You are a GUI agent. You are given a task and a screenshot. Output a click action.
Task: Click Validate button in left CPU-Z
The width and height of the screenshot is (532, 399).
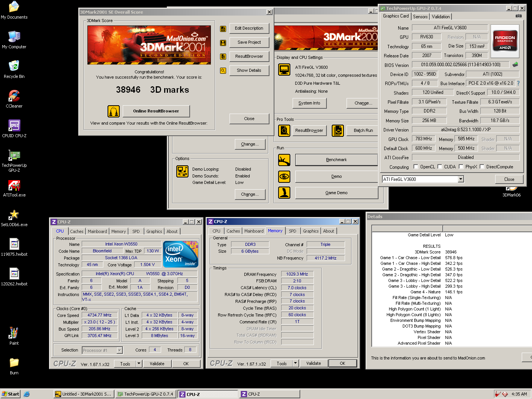tap(157, 364)
